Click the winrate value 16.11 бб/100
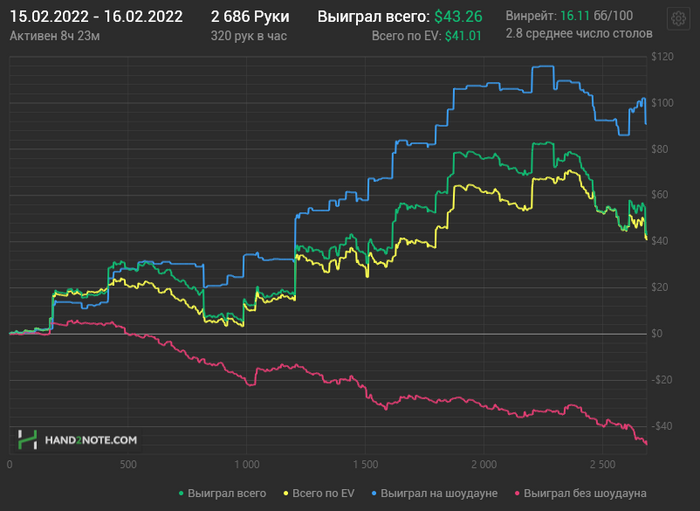 596,16
